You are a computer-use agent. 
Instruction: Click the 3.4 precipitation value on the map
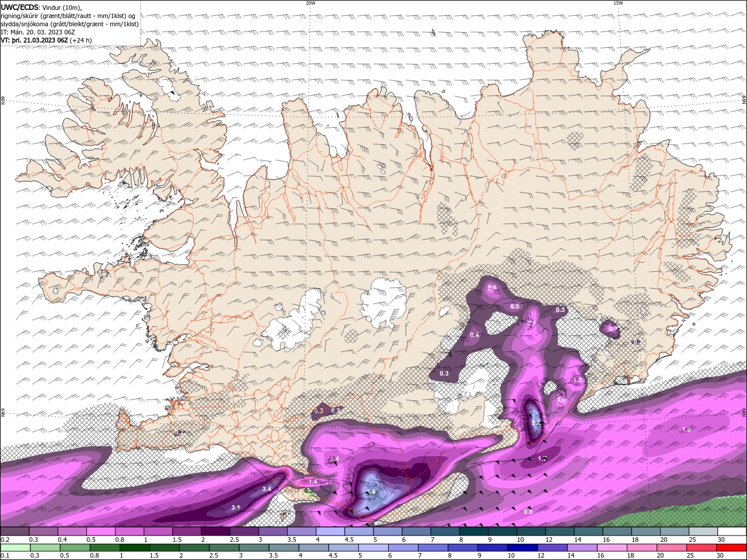tap(267, 489)
